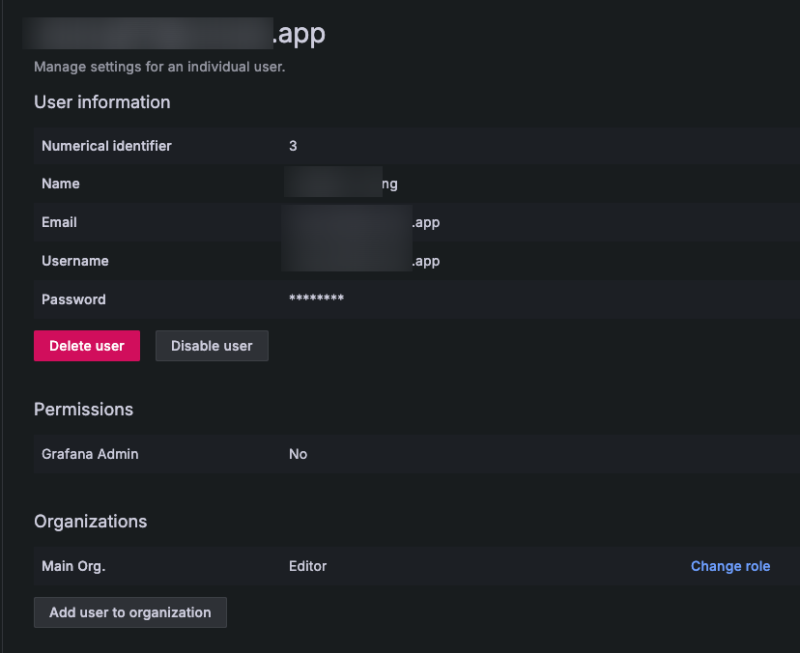Select the Grafana Admin value No
This screenshot has width=800, height=653.
298,454
